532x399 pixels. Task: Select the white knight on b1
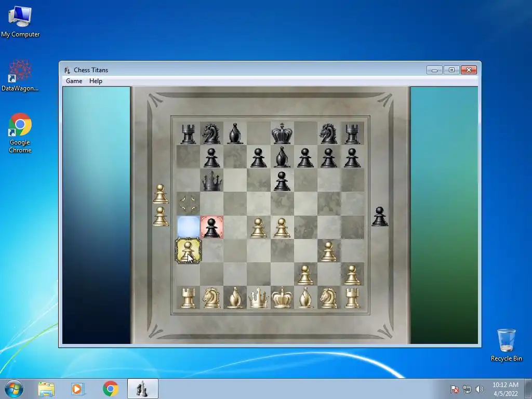click(212, 298)
